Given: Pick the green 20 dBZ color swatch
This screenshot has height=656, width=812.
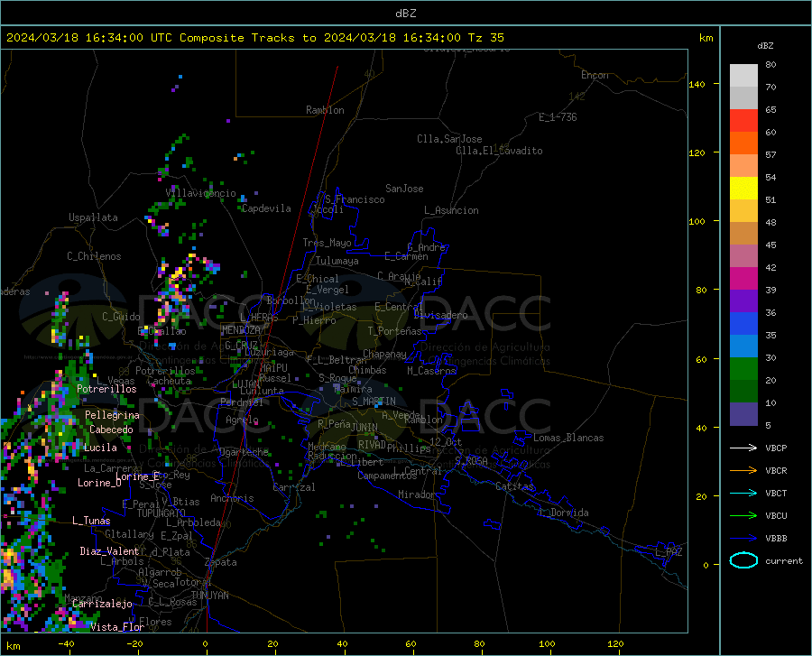Looking at the screenshot, I should [x=743, y=369].
